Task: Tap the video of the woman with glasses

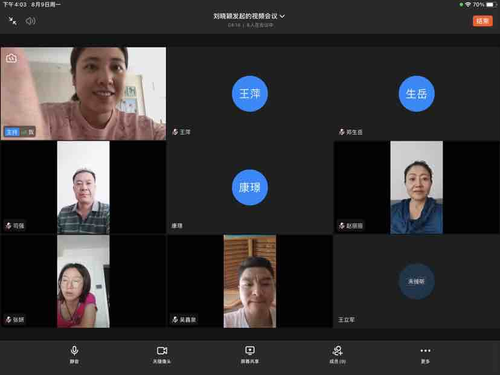Action: (83, 281)
